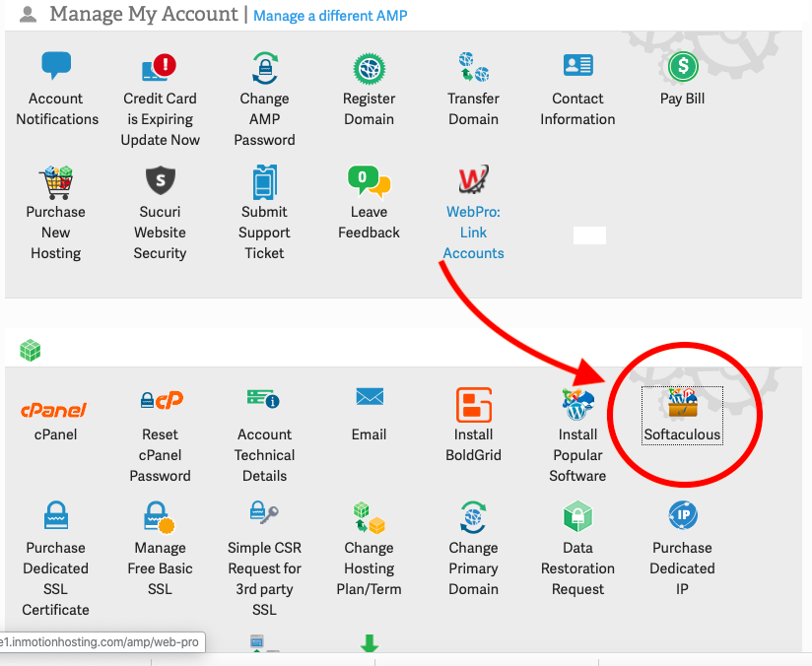The height and width of the screenshot is (666, 812).
Task: Click the Submit Support Ticket icon
Action: coord(265,182)
